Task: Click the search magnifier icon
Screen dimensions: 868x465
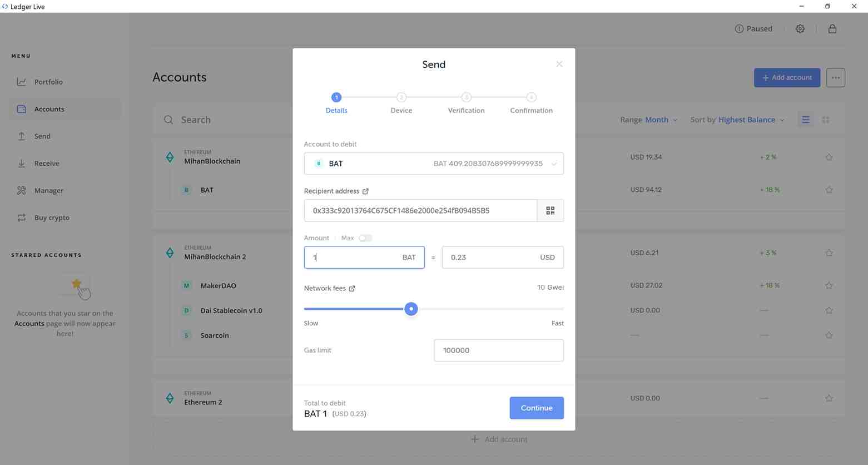Action: (168, 120)
